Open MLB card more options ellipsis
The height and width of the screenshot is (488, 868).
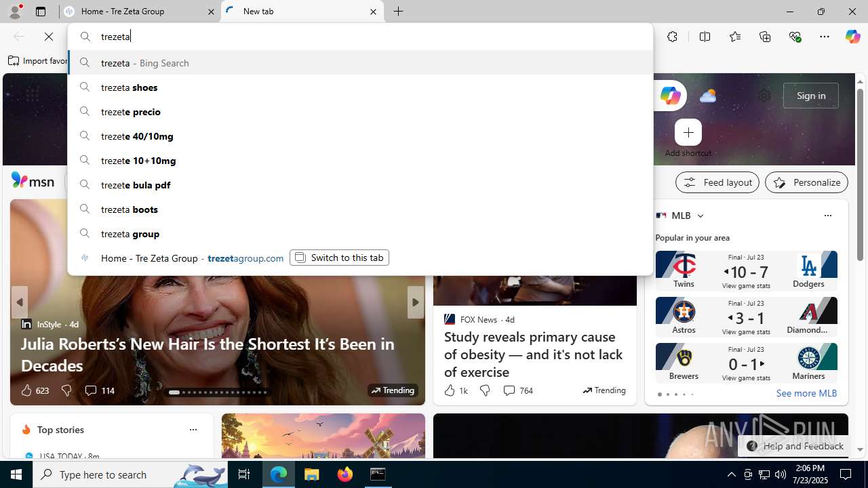pyautogui.click(x=827, y=216)
